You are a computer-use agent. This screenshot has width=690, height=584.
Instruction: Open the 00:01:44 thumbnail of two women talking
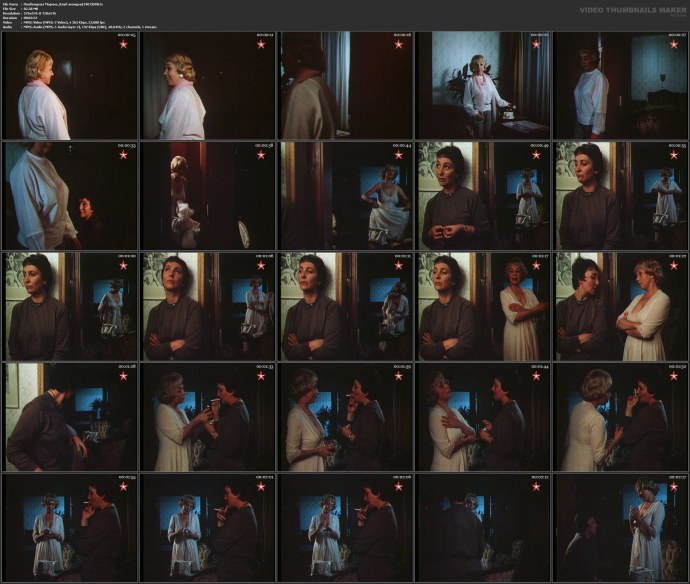point(484,417)
